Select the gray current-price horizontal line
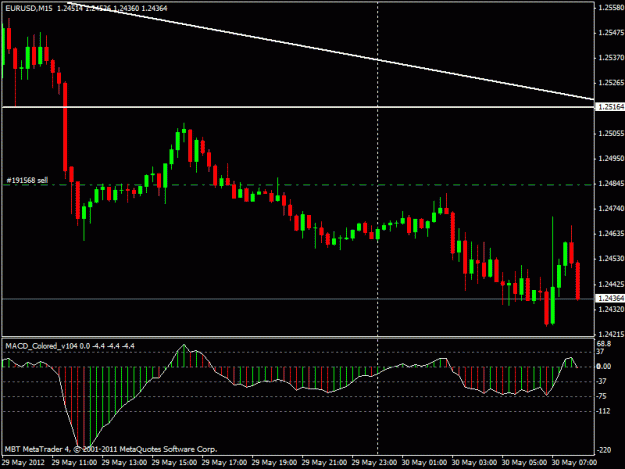 click(298, 298)
